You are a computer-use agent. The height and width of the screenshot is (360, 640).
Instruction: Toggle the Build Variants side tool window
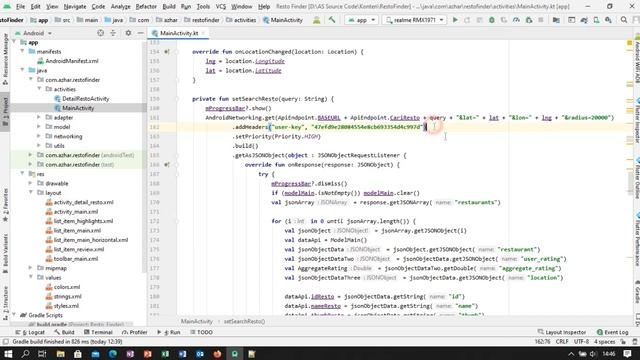coord(5,254)
